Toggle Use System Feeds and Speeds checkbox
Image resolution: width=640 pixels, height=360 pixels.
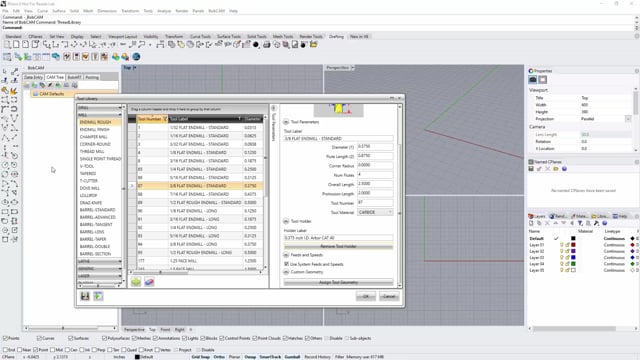[x=287, y=264]
